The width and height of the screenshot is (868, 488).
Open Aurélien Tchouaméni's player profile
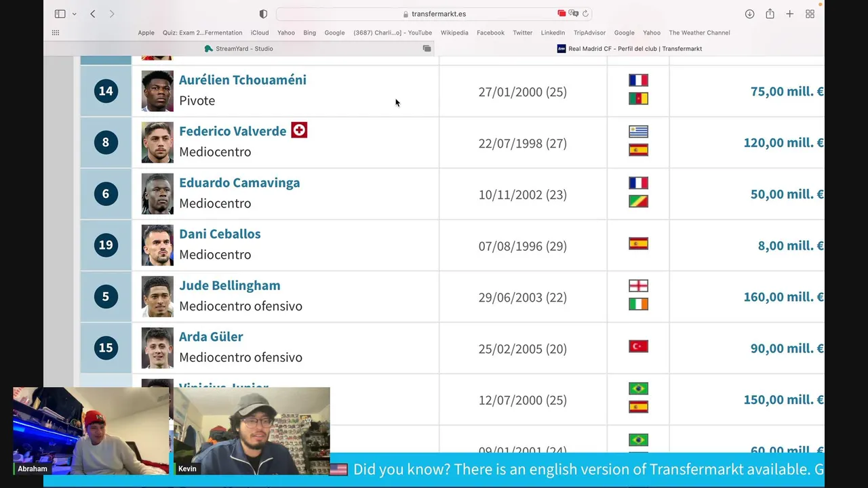click(243, 80)
